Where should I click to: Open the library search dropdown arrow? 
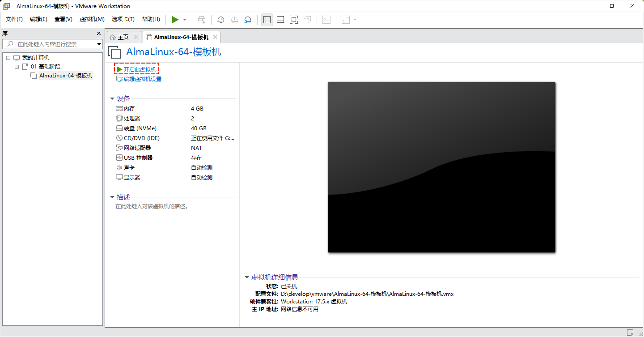[99, 44]
